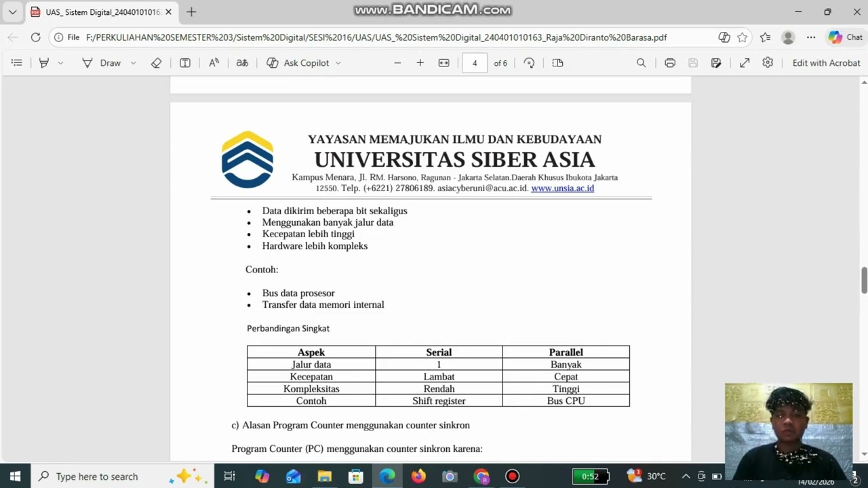Viewport: 868px width, 488px height.
Task: Open the tab actions menu chevron
Action: click(12, 12)
